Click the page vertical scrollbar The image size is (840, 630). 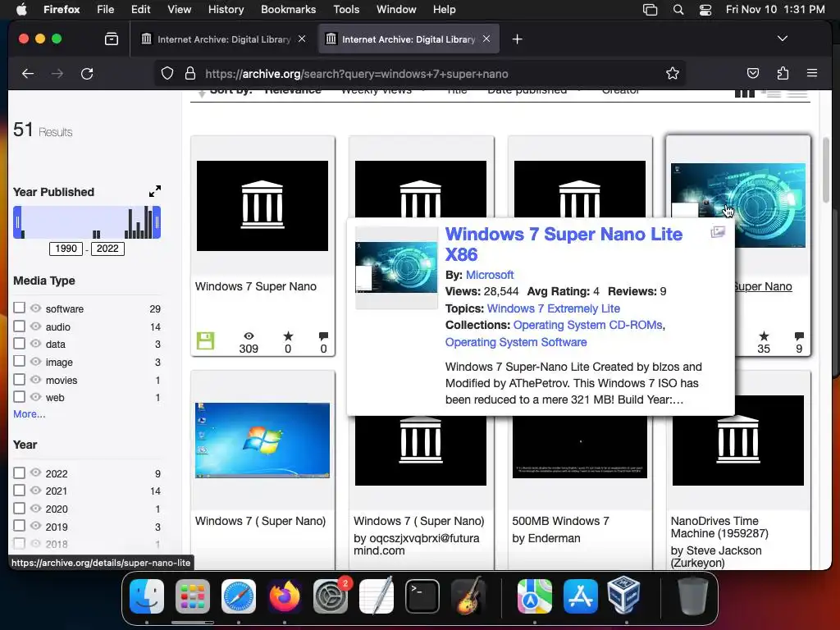coord(826,171)
